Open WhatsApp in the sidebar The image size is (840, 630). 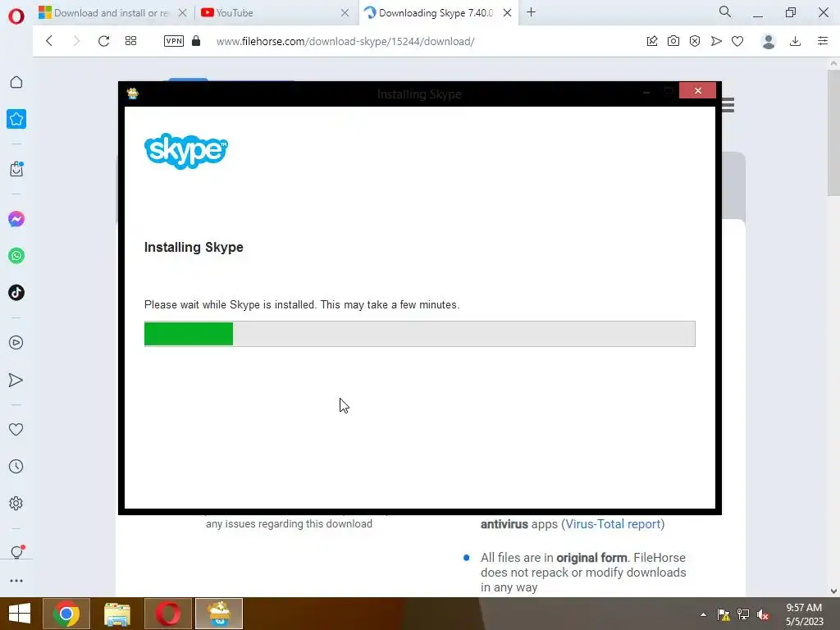pos(16,256)
